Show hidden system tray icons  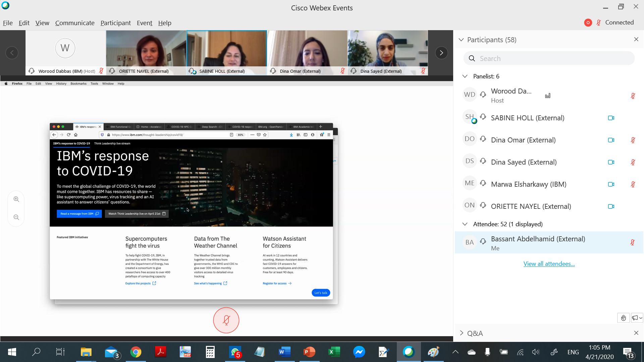pyautogui.click(x=455, y=352)
